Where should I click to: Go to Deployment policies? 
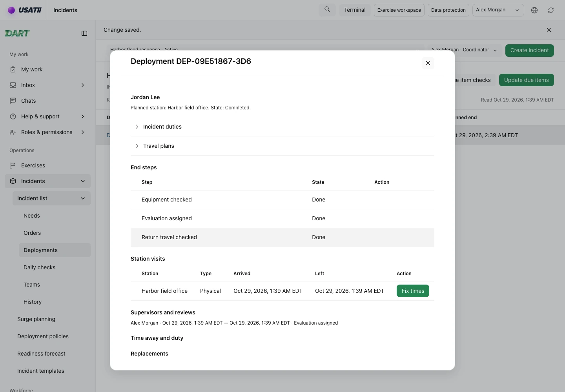click(x=51, y=336)
